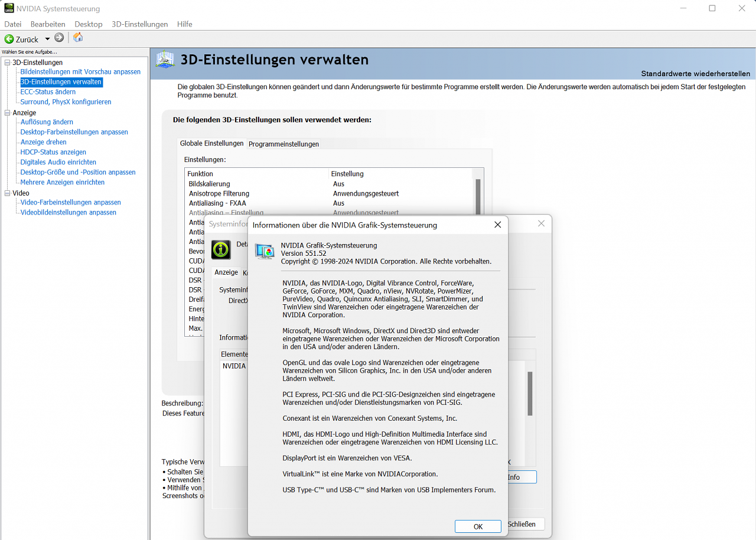Open Video-Farbeinstellungen anpassen
Viewport: 756px width, 540px height.
pos(70,203)
